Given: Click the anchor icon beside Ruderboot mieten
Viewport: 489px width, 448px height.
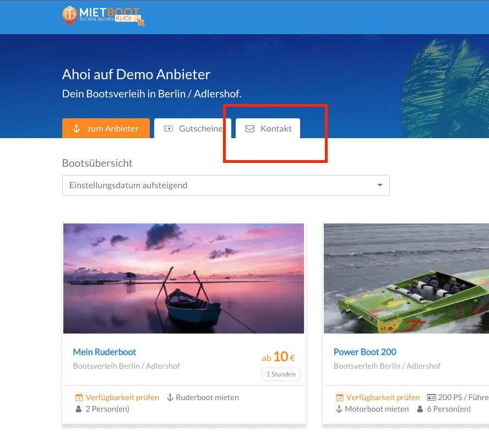Looking at the screenshot, I should pos(170,397).
